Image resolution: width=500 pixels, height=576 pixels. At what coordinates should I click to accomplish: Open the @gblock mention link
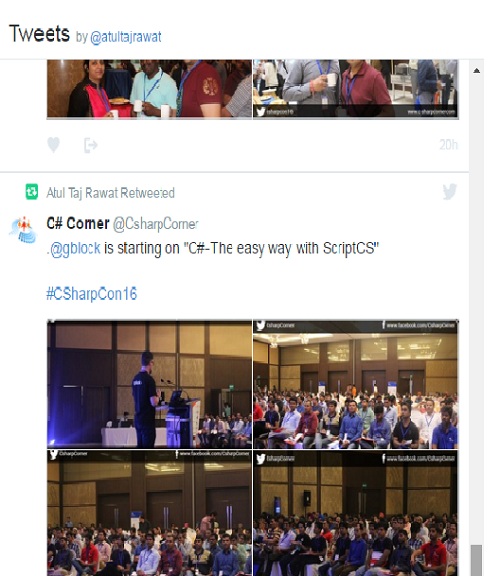(75, 249)
